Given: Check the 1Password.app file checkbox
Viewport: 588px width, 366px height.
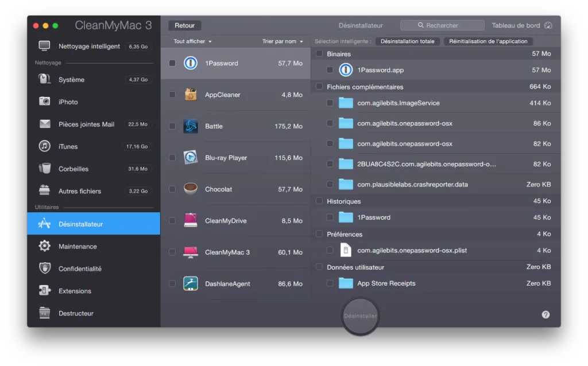Looking at the screenshot, I should coord(330,69).
